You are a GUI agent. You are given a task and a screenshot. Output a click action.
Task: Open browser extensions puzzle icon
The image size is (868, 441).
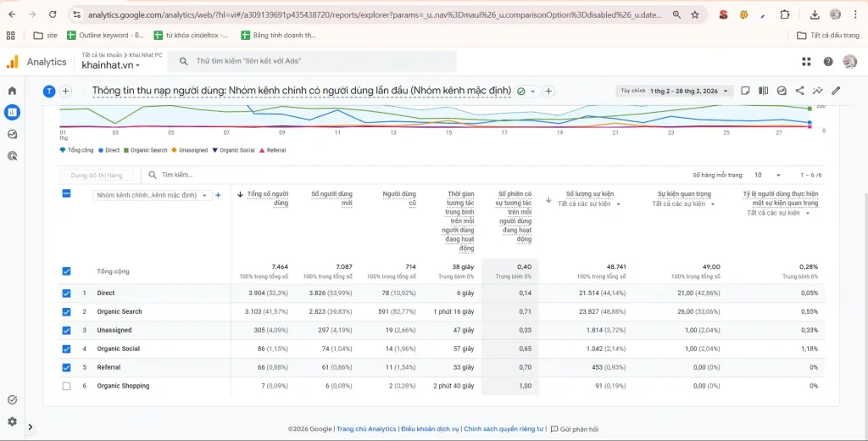point(784,15)
